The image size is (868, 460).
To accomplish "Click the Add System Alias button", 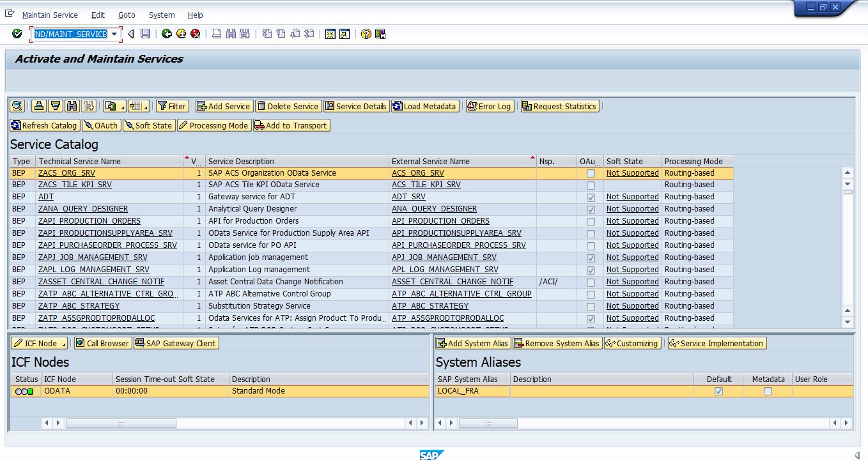I will [472, 343].
